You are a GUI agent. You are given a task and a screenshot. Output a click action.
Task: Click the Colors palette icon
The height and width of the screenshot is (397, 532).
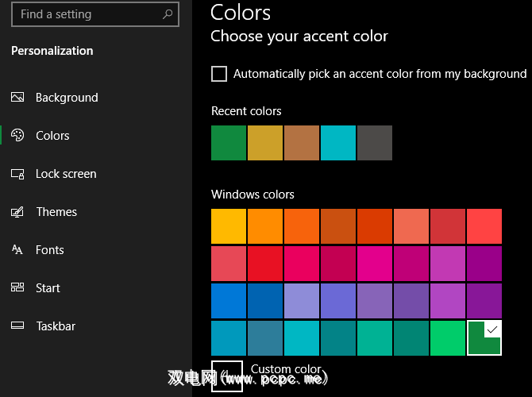[17, 136]
